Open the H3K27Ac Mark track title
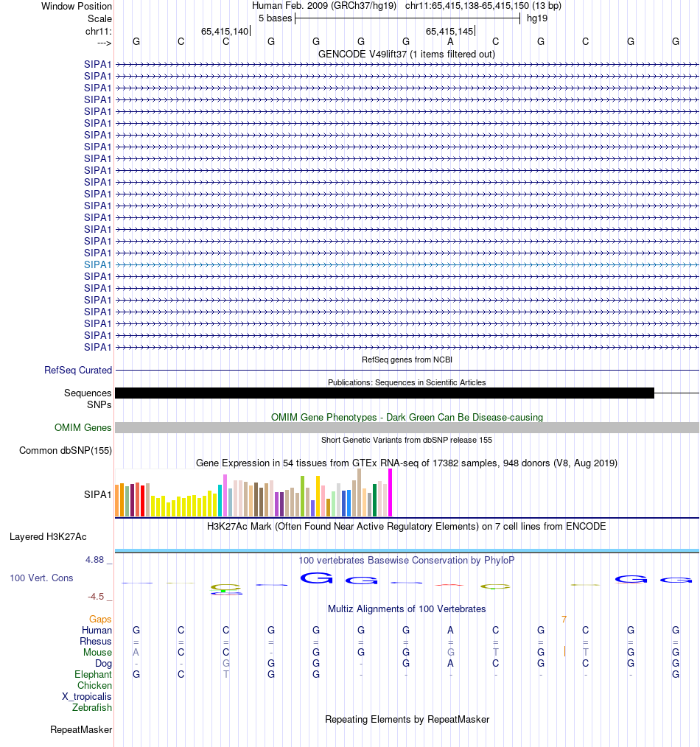This screenshot has height=747, width=700. 407,527
